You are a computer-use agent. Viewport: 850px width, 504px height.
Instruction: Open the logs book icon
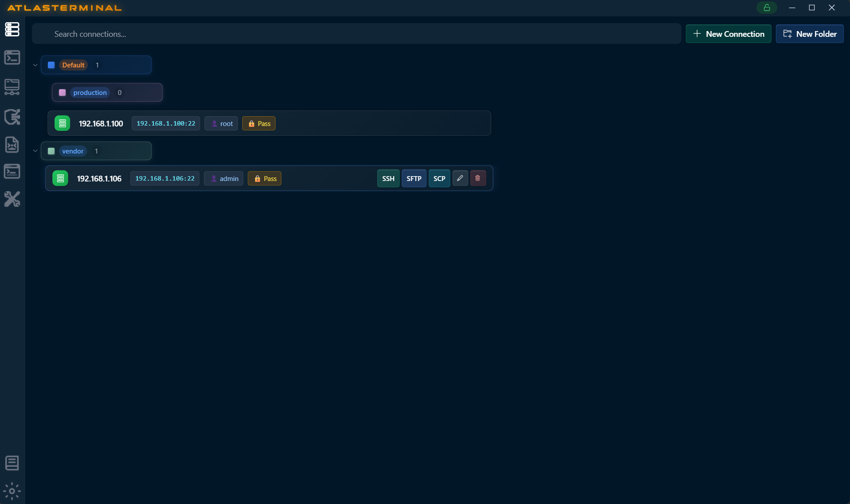click(x=12, y=463)
